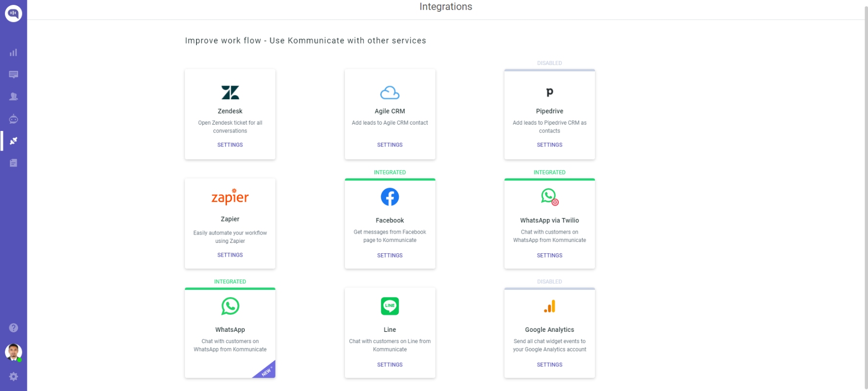The image size is (868, 391).
Task: Select the integrations plug sidebar icon
Action: (x=13, y=141)
